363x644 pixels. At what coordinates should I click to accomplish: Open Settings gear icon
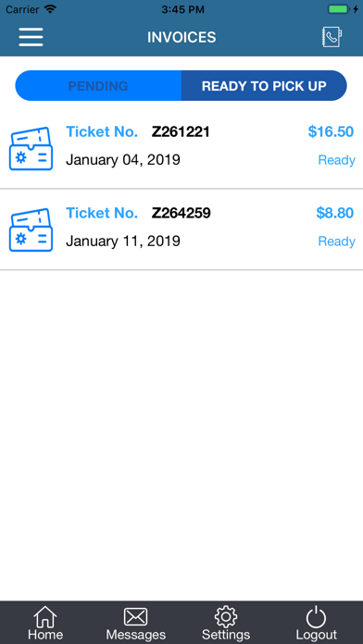(226, 617)
